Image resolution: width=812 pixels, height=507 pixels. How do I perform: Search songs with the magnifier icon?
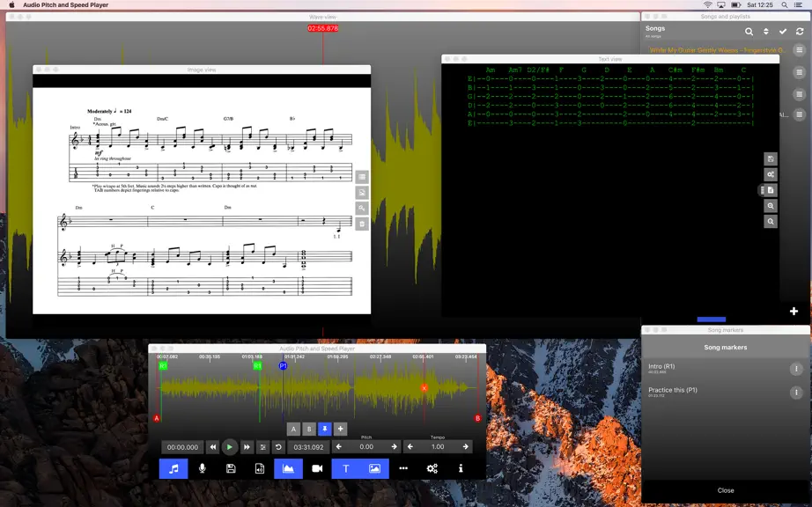pos(749,32)
